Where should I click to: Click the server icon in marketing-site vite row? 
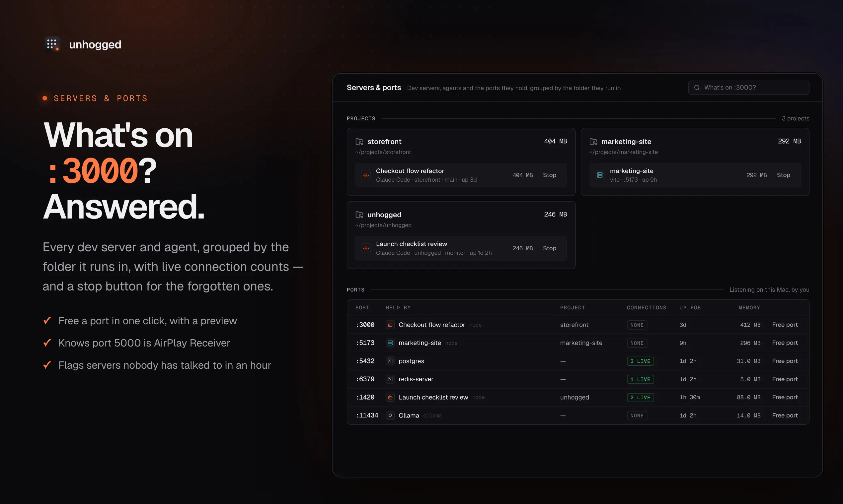[600, 175]
